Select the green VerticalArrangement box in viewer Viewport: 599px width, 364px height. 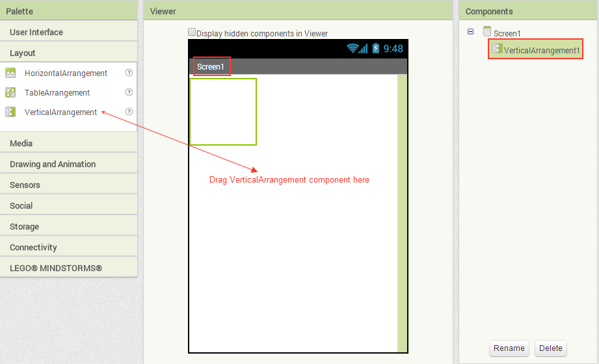click(223, 112)
